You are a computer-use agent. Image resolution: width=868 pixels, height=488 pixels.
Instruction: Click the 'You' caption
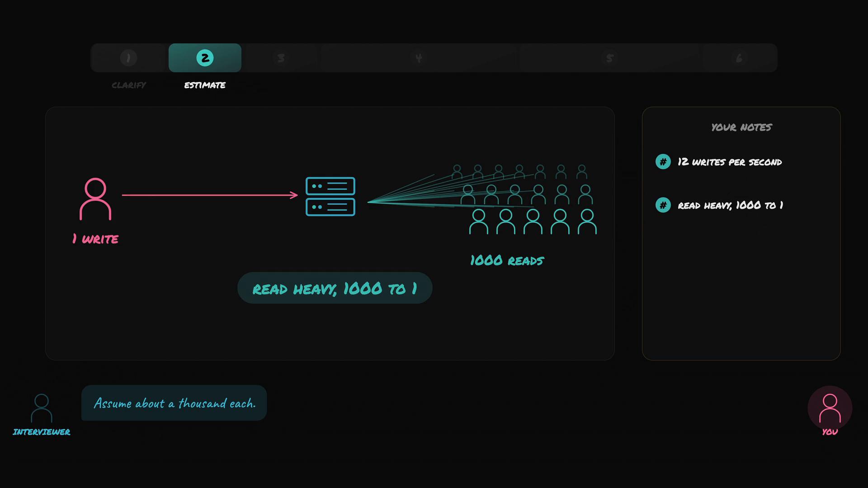pos(830,432)
